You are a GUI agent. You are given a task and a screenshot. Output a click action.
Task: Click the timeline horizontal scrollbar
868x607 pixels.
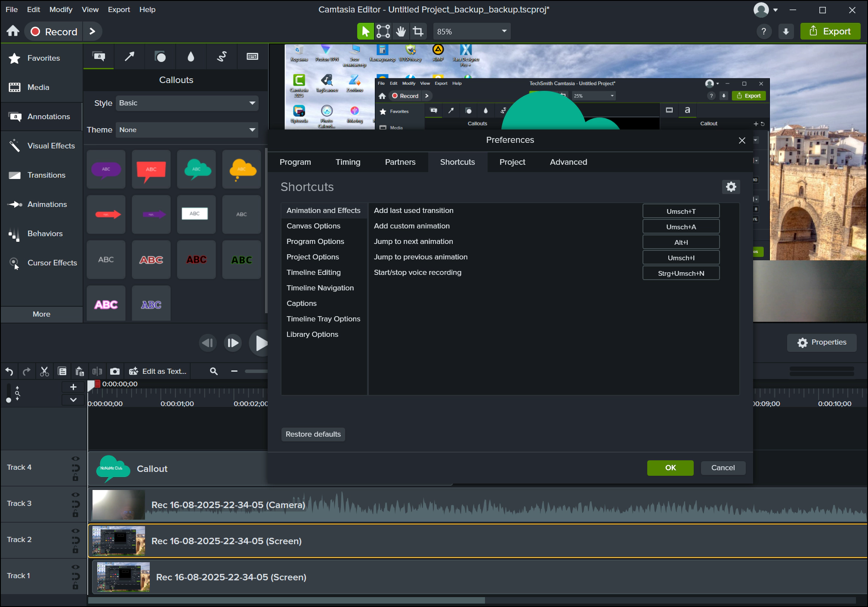286,600
